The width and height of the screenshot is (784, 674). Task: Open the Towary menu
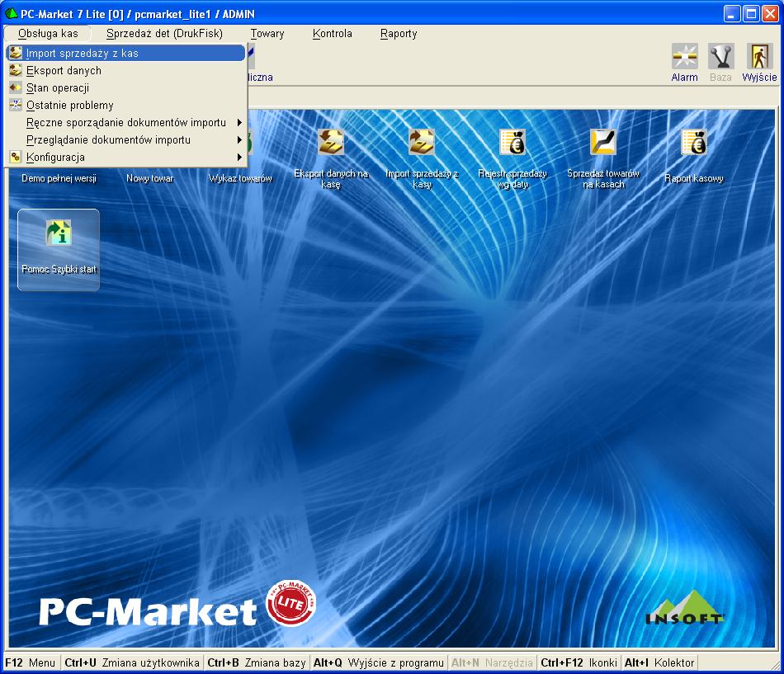pos(267,34)
